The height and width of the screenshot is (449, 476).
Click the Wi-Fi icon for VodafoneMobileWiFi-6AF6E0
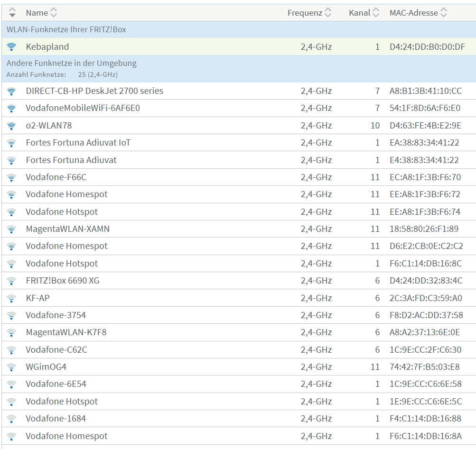click(x=11, y=108)
